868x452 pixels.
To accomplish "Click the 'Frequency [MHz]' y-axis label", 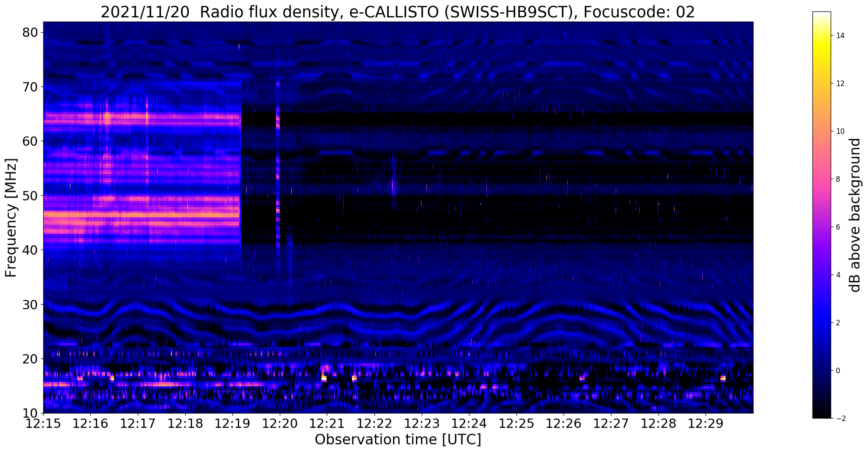I will (x=11, y=218).
